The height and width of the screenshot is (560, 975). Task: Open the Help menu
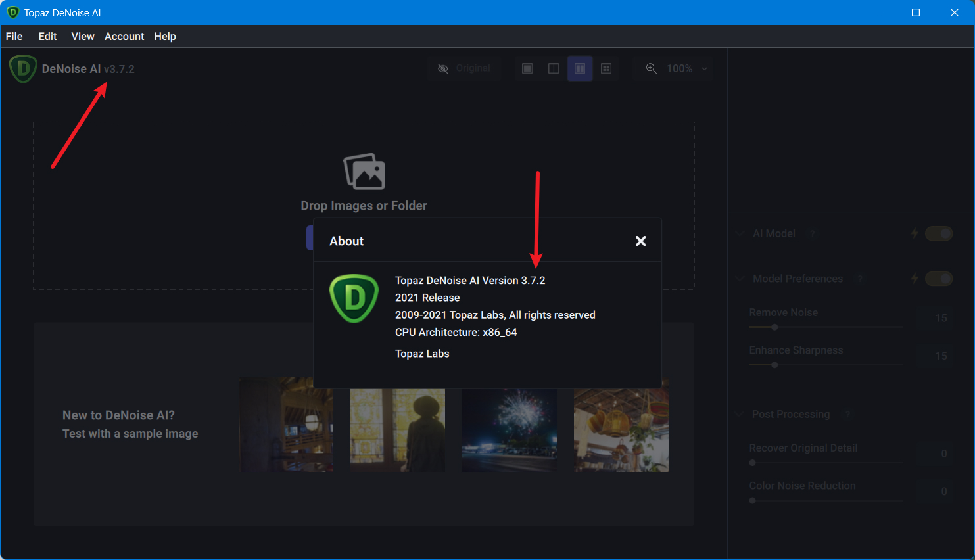[x=165, y=36]
